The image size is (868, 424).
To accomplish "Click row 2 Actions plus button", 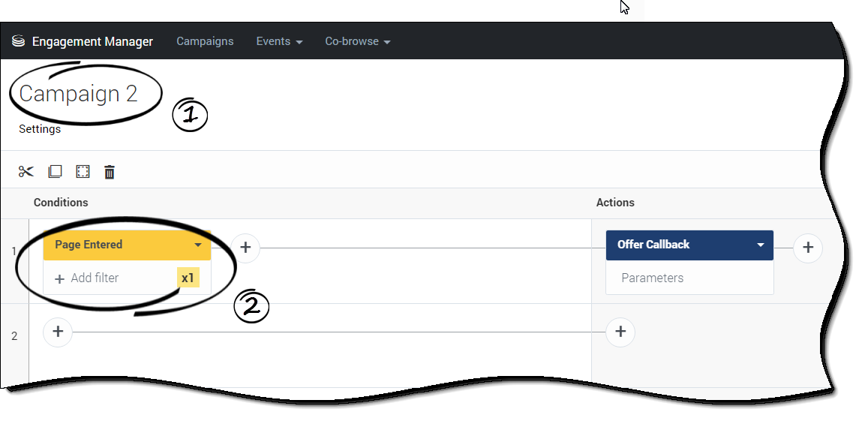I will tap(620, 332).
